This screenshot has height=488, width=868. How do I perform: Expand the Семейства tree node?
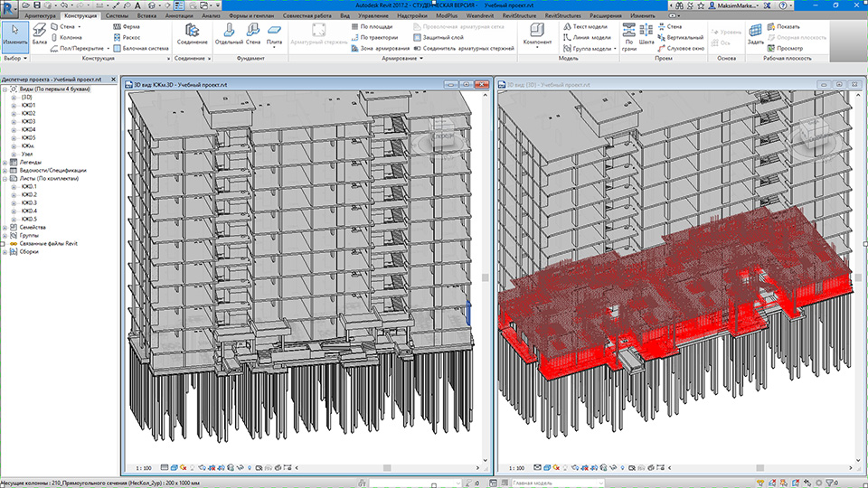(x=5, y=227)
